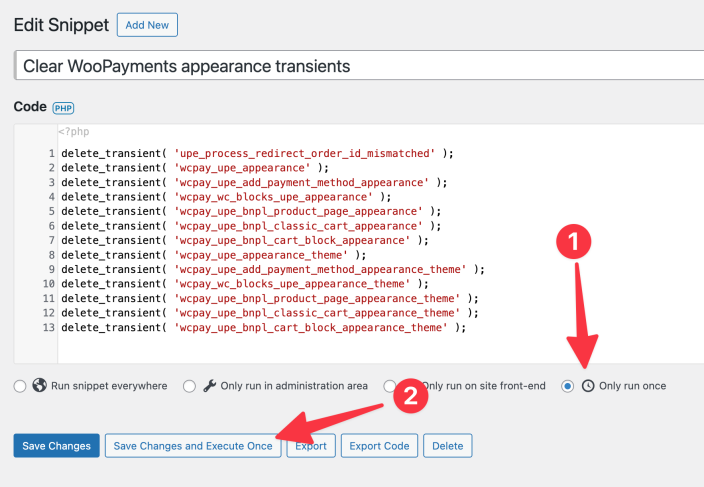Click the wrench icon for administration area
The image size is (704, 487).
pos(209,386)
